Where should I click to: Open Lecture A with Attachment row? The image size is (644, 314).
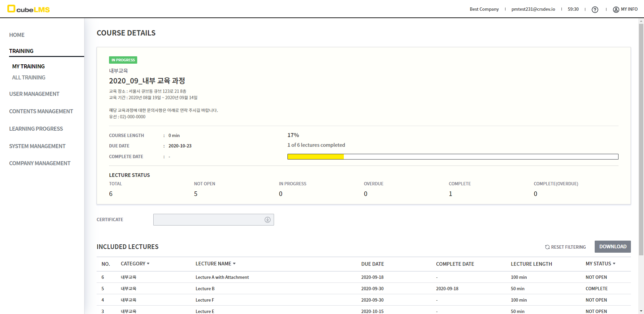(x=222, y=277)
